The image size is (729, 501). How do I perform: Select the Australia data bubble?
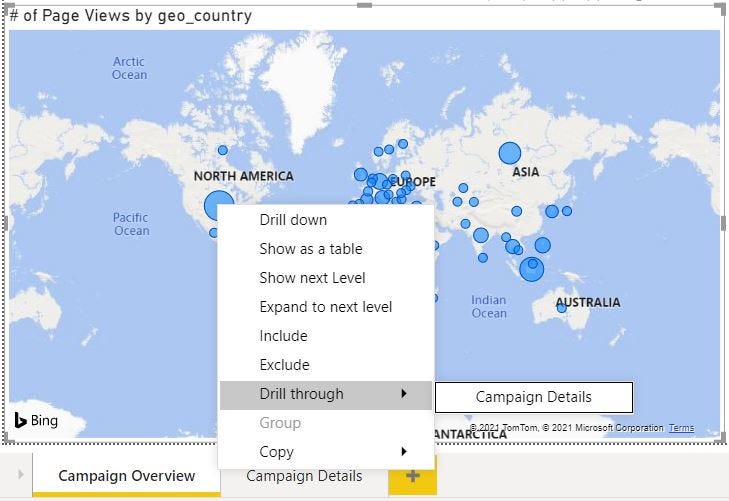(x=562, y=308)
